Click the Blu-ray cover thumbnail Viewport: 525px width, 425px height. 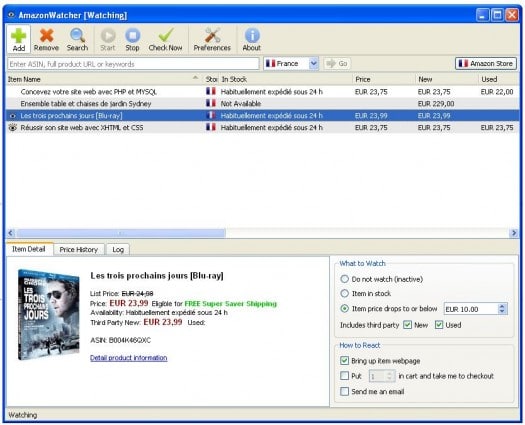coord(49,315)
